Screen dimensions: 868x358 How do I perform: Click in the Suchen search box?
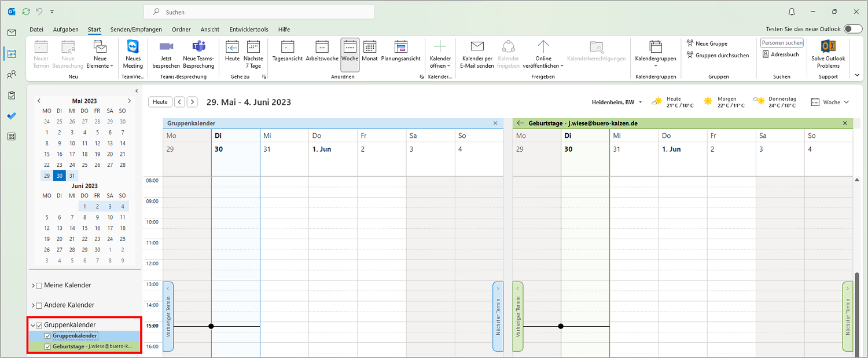259,12
